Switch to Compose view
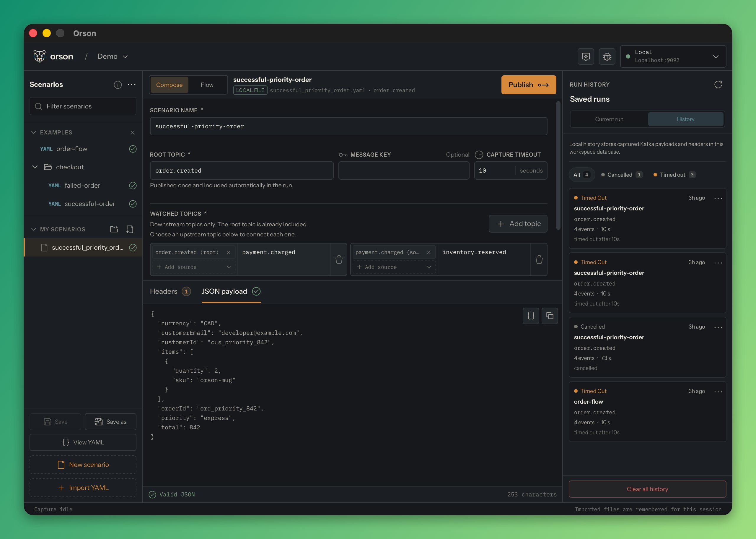 [x=170, y=85]
